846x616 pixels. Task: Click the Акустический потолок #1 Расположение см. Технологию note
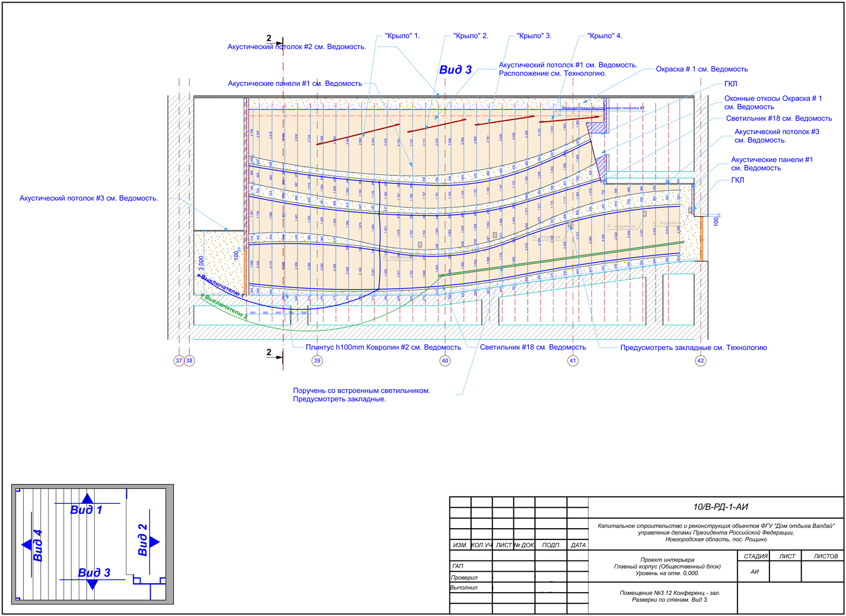pyautogui.click(x=568, y=69)
